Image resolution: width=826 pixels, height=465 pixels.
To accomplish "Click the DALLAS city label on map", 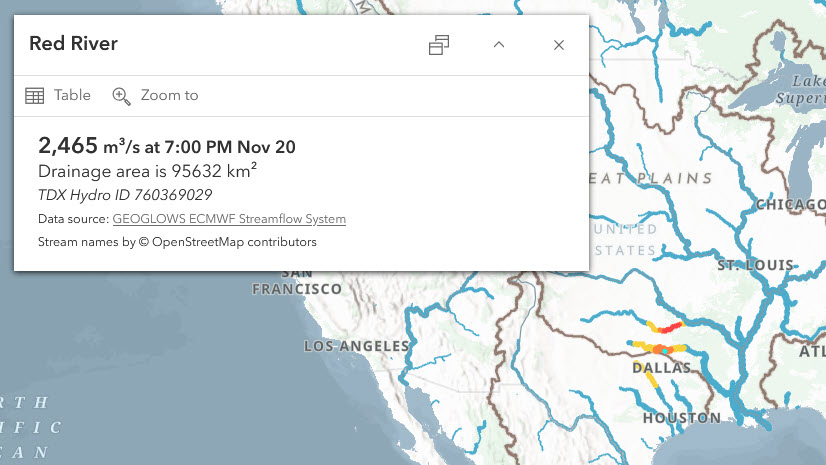I will pyautogui.click(x=661, y=368).
